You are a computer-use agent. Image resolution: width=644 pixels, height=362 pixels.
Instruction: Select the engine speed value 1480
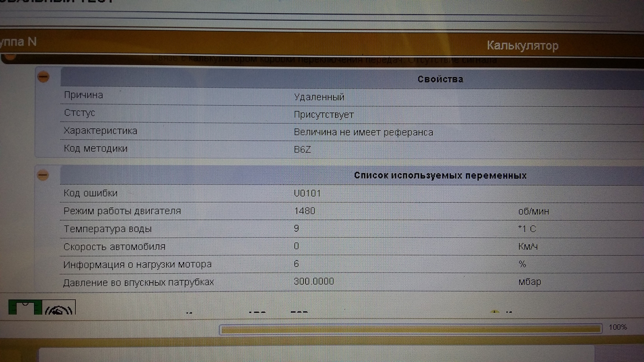coord(305,210)
